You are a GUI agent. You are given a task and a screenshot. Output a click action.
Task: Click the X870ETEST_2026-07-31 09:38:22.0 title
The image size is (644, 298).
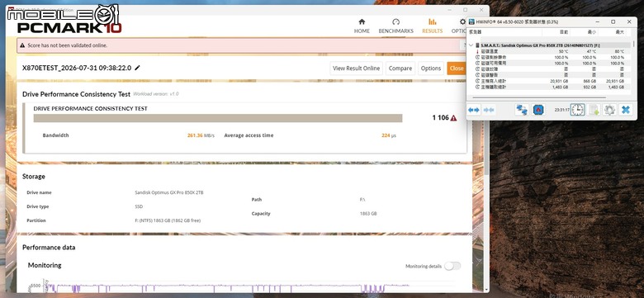point(77,68)
